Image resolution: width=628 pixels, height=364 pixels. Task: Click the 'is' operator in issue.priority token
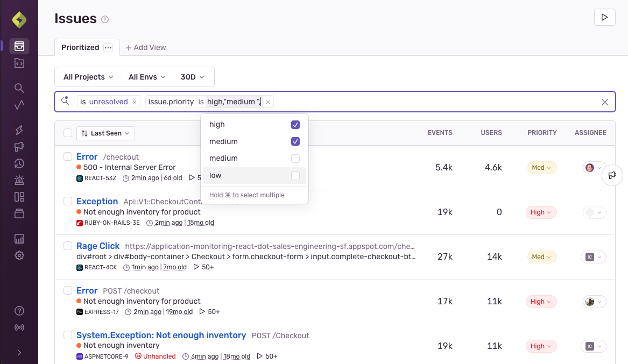pyautogui.click(x=201, y=102)
